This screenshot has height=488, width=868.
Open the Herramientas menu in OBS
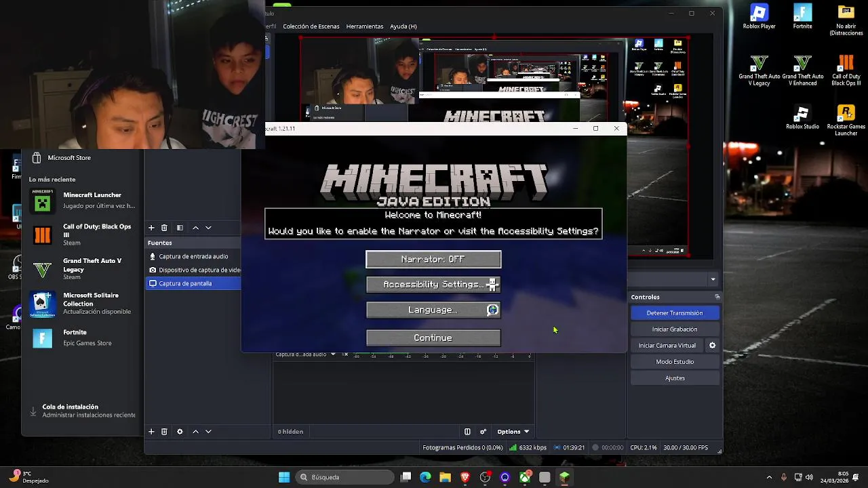(x=365, y=26)
